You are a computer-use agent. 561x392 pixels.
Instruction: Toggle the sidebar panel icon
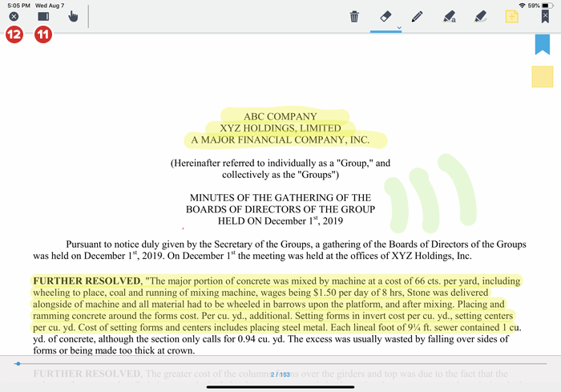point(43,16)
